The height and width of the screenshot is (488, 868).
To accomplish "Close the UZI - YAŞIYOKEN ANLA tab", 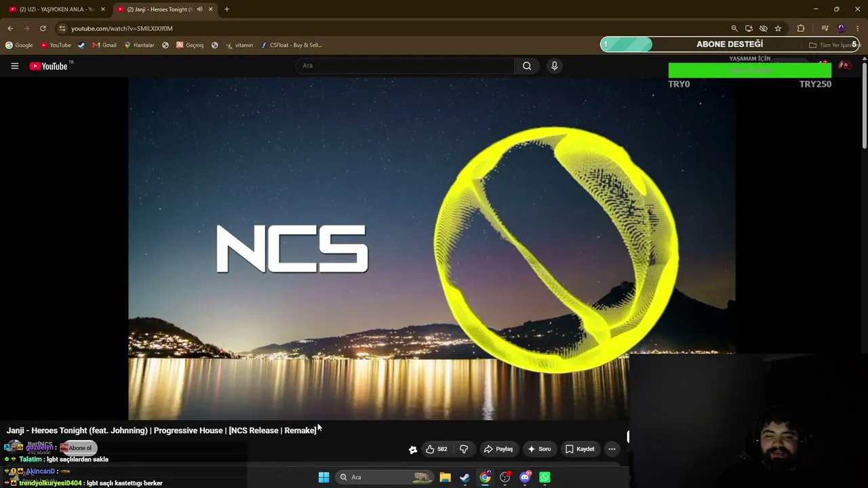I will click(x=103, y=9).
